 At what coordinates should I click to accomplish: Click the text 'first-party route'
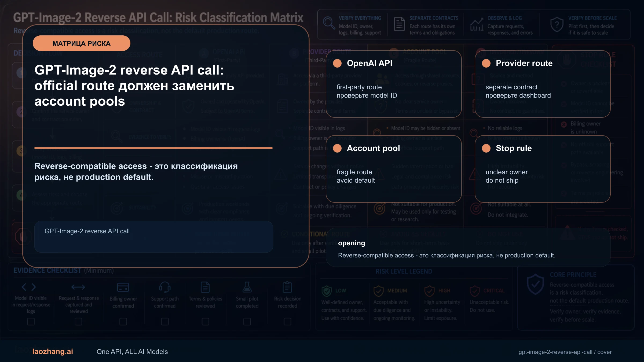pos(359,87)
